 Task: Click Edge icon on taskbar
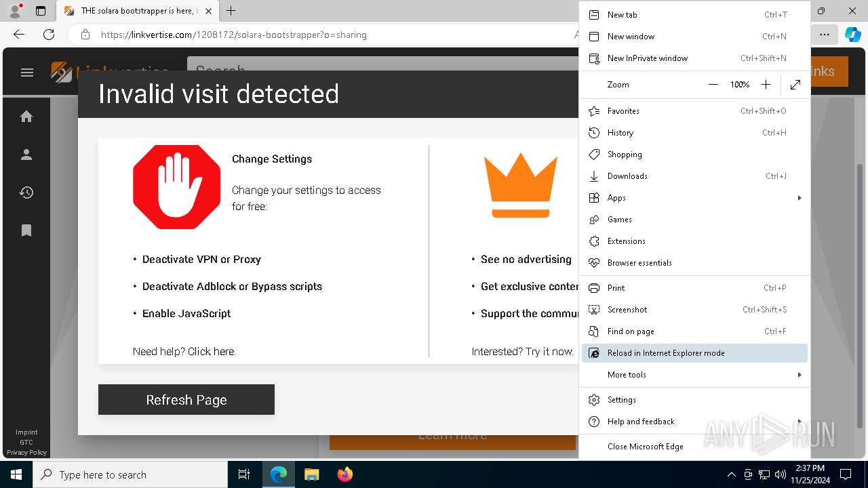tap(279, 474)
